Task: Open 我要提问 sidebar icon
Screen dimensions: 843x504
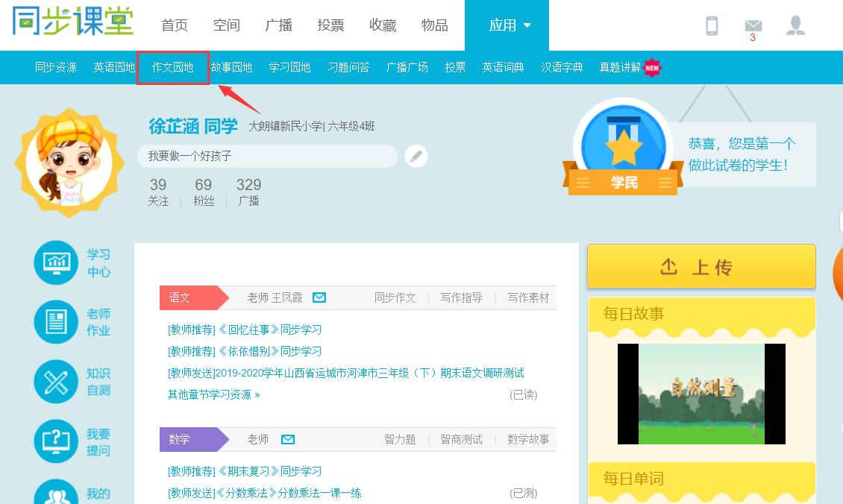Action: pyautogui.click(x=56, y=441)
